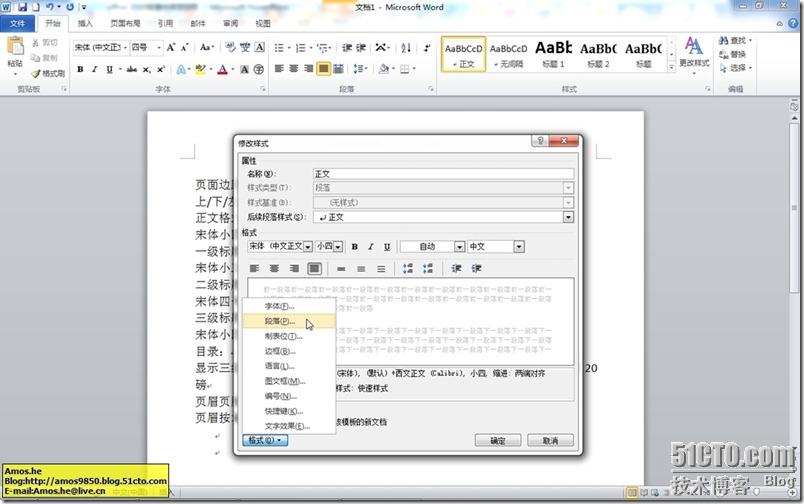Click Align Right in ribbon
804x504 pixels.
309,69
